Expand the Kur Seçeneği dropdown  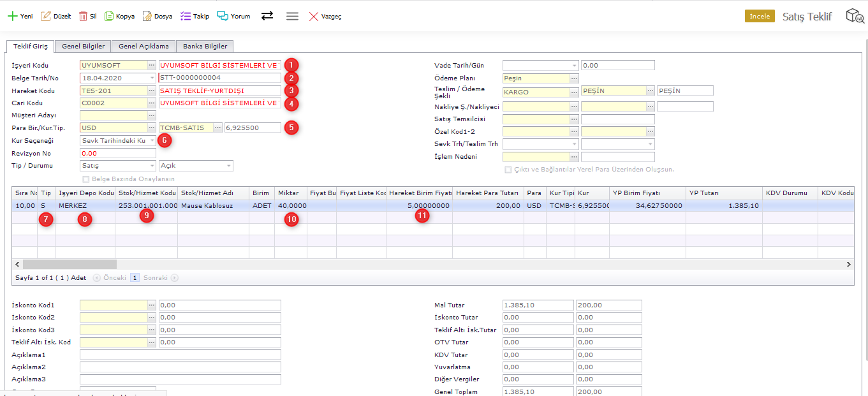[x=152, y=140]
